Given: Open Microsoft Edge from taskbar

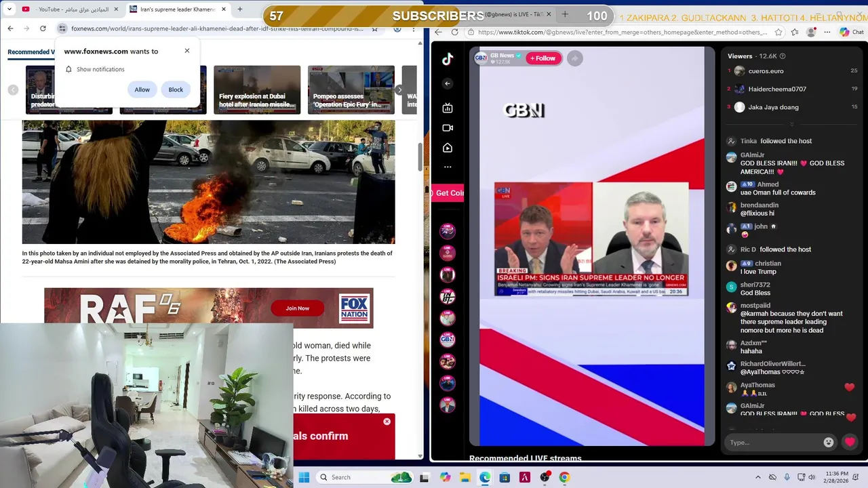Looking at the screenshot, I should (485, 477).
